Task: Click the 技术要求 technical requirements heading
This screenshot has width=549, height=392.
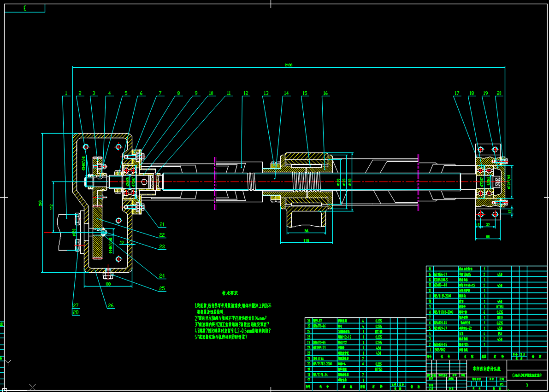Action: coord(230,293)
